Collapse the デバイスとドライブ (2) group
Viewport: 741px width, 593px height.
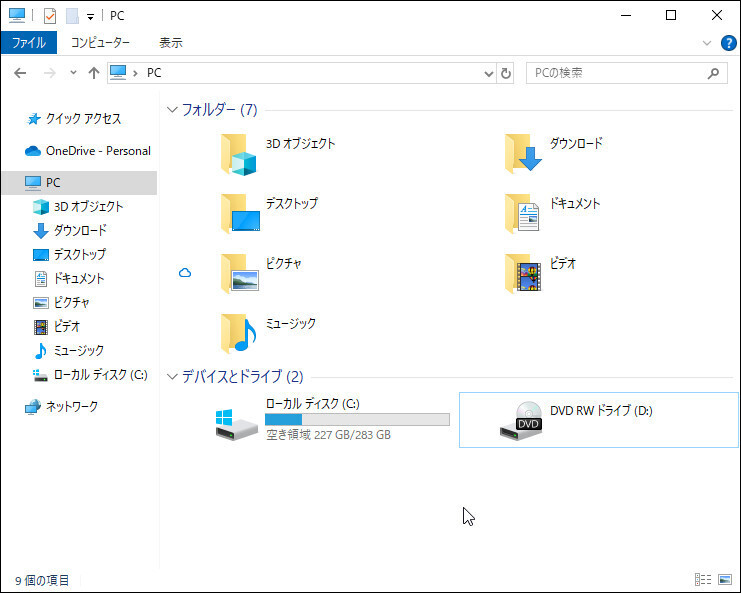click(172, 377)
